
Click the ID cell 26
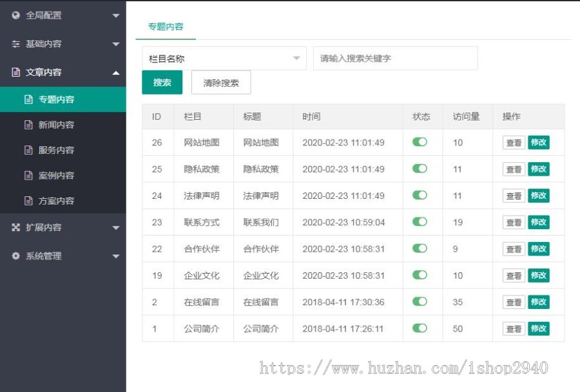point(157,143)
